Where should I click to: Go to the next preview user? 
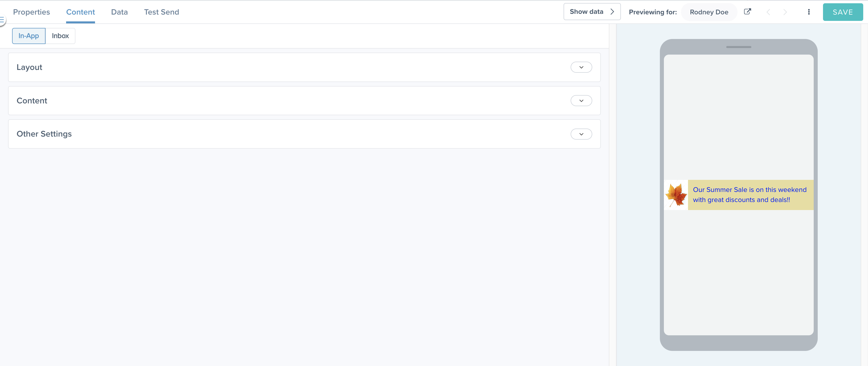click(x=786, y=12)
